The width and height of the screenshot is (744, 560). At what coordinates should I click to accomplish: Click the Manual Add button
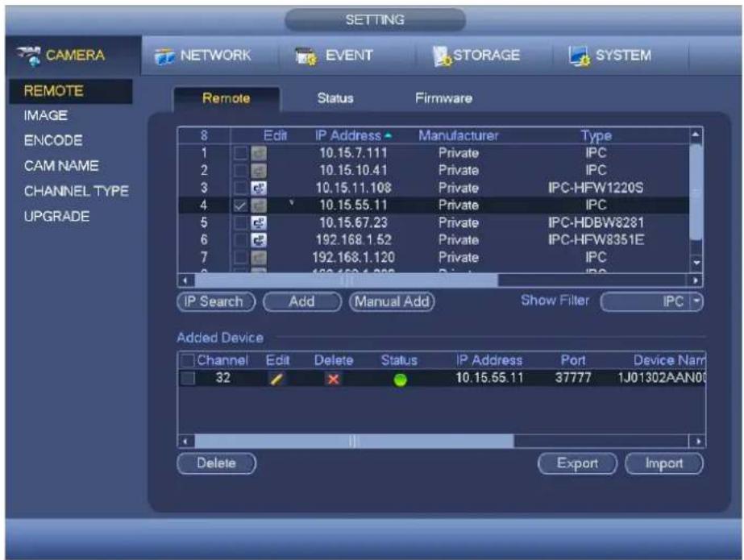point(392,301)
